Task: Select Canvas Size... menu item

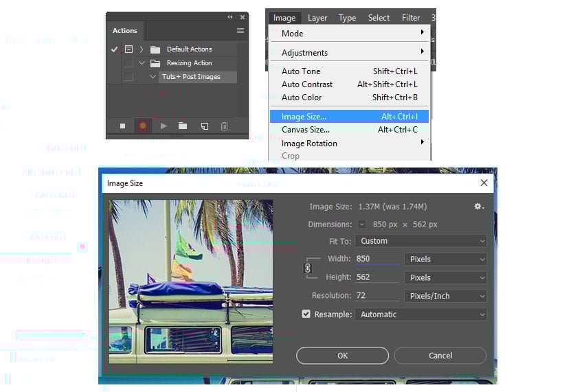Action: click(x=349, y=130)
